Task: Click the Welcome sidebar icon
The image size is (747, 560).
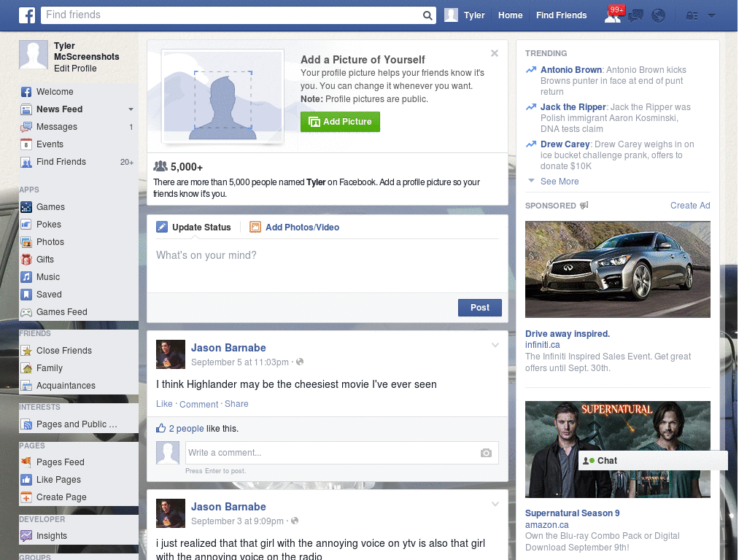Action: click(x=26, y=92)
